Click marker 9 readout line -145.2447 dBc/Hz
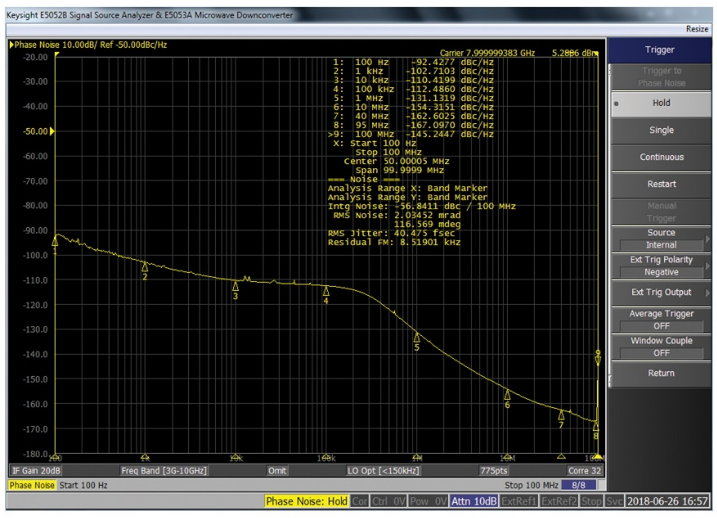This screenshot has height=518, width=717. (x=411, y=134)
